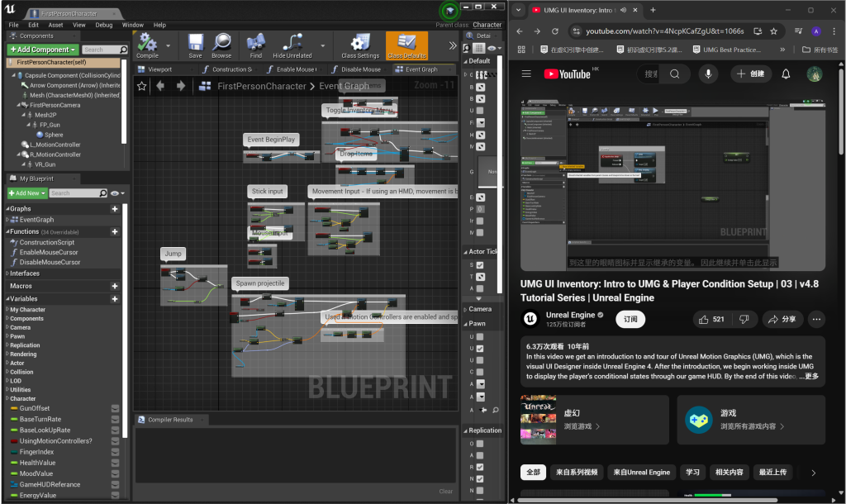Toggle BaseTurnRate variable editable eye

[115, 419]
